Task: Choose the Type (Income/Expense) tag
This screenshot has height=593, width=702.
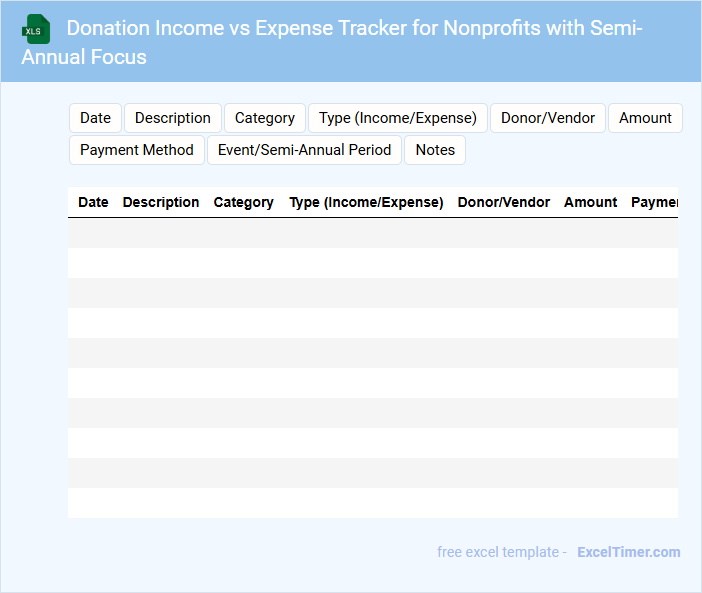Action: coord(398,118)
